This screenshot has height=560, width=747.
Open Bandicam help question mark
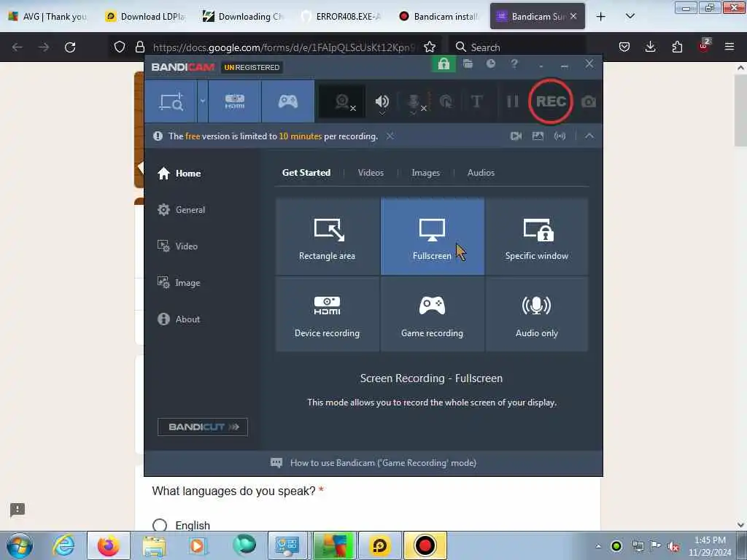tap(514, 63)
